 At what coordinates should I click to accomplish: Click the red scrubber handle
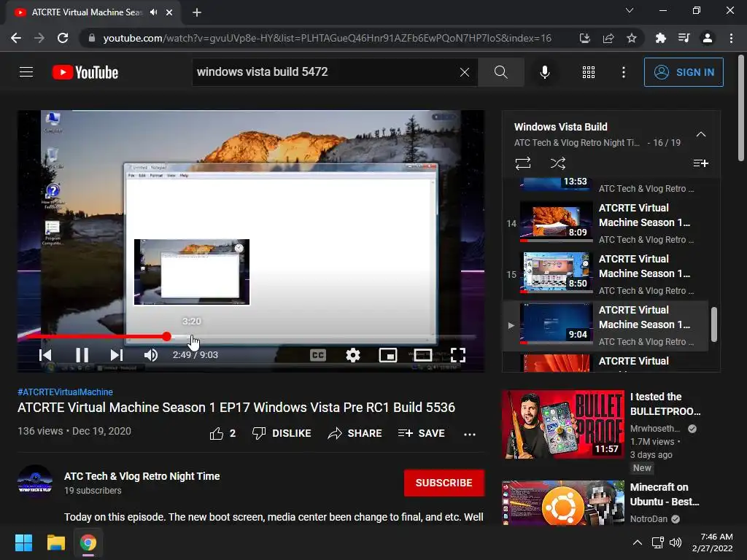coord(166,337)
